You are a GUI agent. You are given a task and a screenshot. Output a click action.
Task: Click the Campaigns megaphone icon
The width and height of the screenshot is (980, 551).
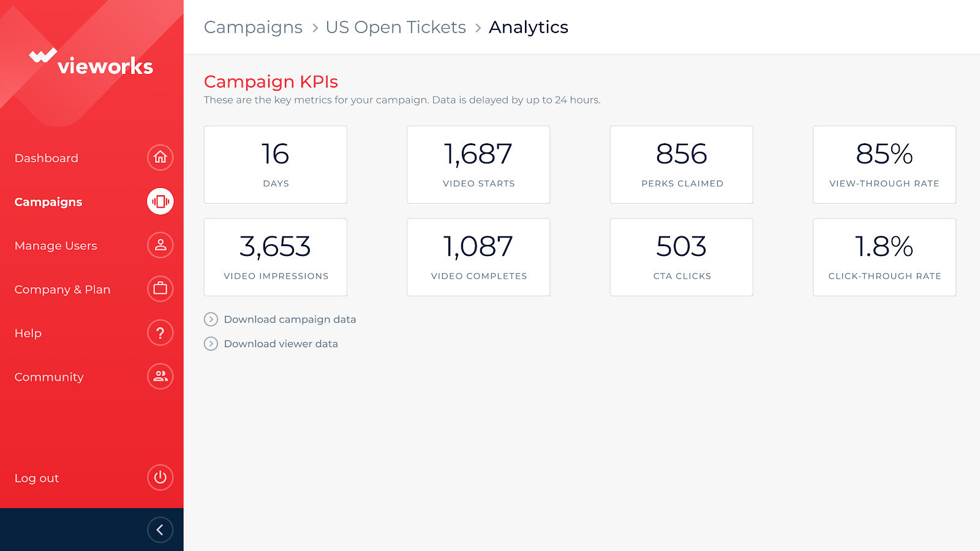click(160, 201)
